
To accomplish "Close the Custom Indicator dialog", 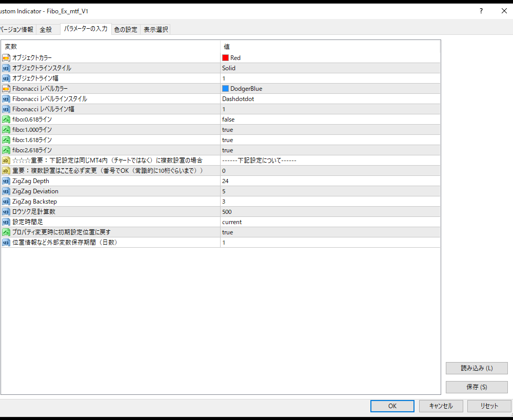I will tap(504, 11).
